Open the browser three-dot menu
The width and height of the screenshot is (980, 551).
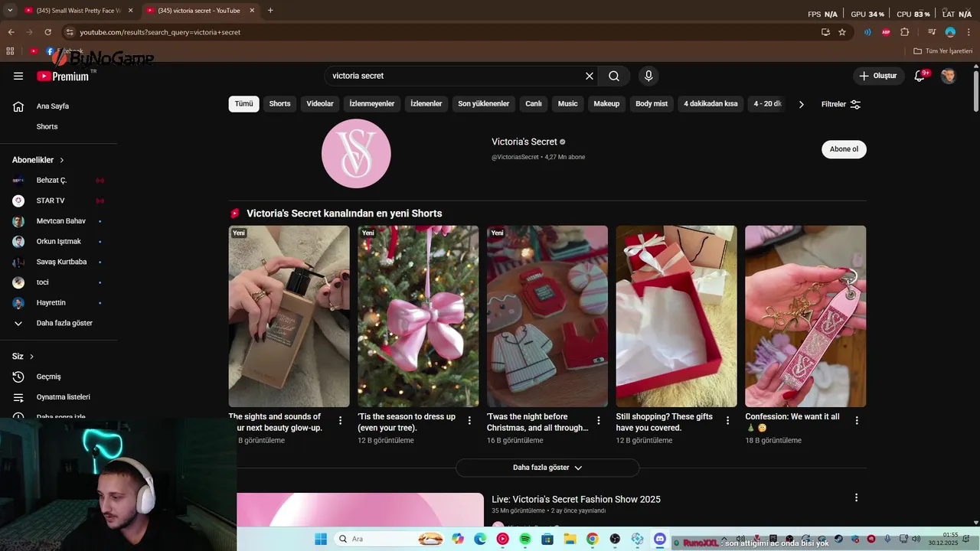(x=969, y=32)
